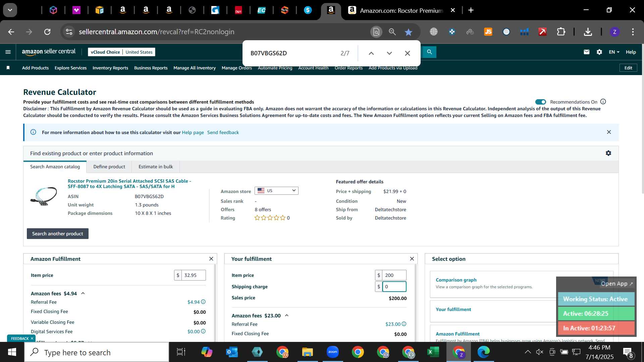Open Explore Services menu item
The width and height of the screenshot is (644, 362).
70,68
